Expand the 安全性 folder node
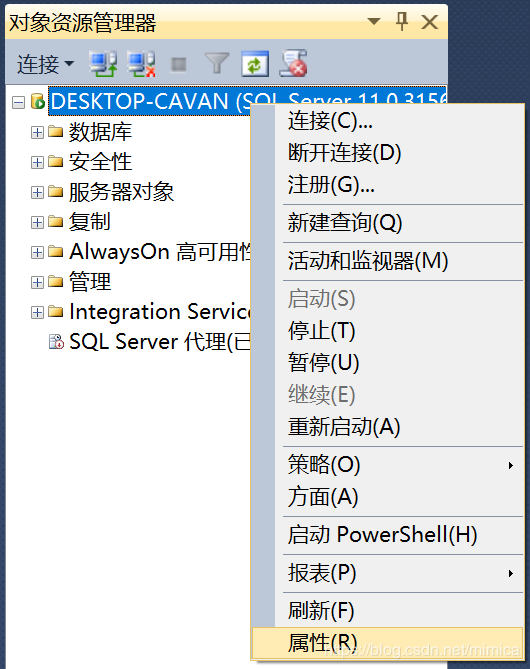The width and height of the screenshot is (530, 669). (37, 162)
